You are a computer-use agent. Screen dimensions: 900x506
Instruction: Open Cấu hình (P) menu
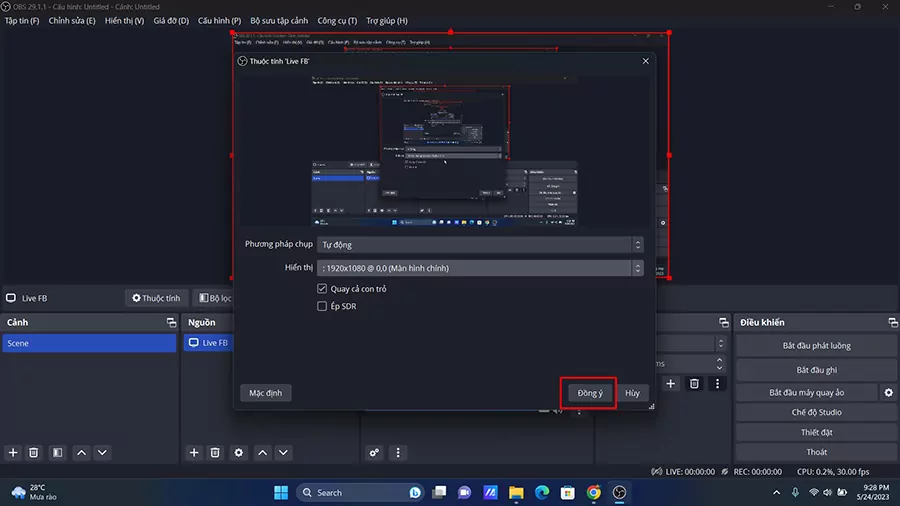pyautogui.click(x=219, y=21)
